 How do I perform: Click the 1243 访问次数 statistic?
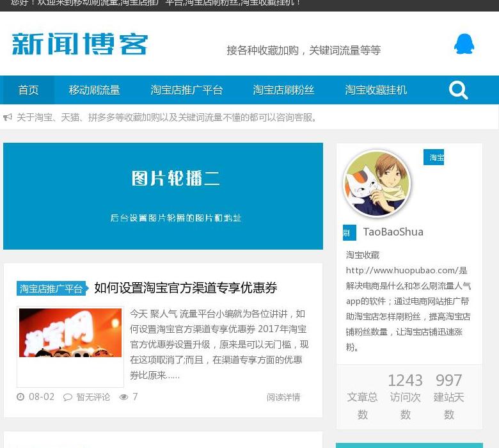pyautogui.click(x=405, y=396)
